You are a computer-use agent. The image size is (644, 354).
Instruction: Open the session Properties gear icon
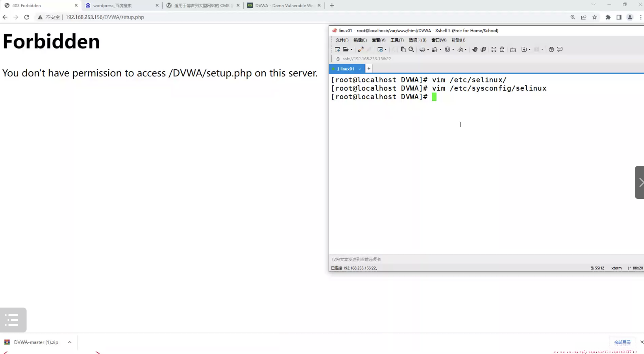click(x=380, y=49)
